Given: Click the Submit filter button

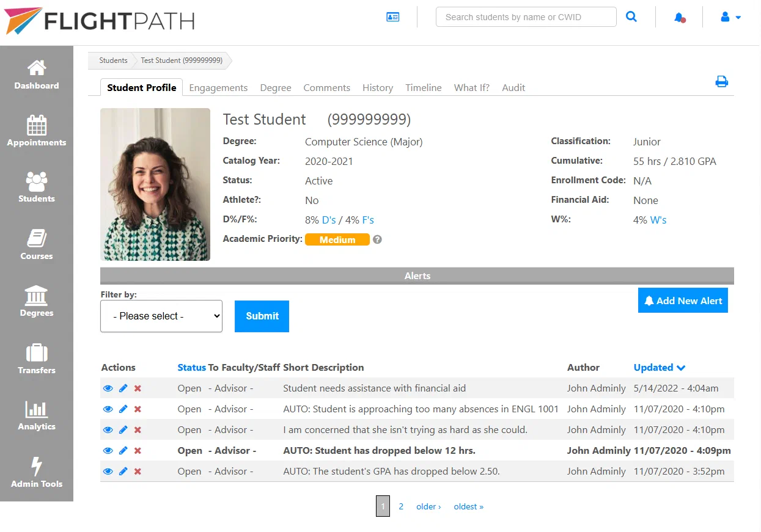Looking at the screenshot, I should 262,316.
